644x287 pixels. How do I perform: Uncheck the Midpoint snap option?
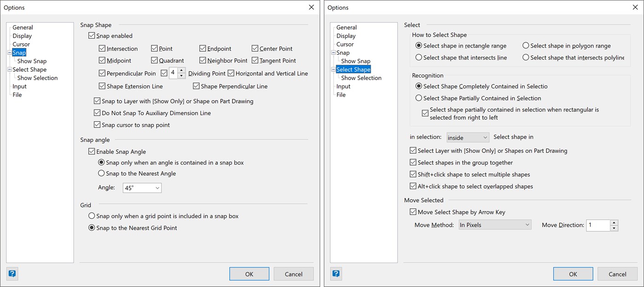point(102,60)
